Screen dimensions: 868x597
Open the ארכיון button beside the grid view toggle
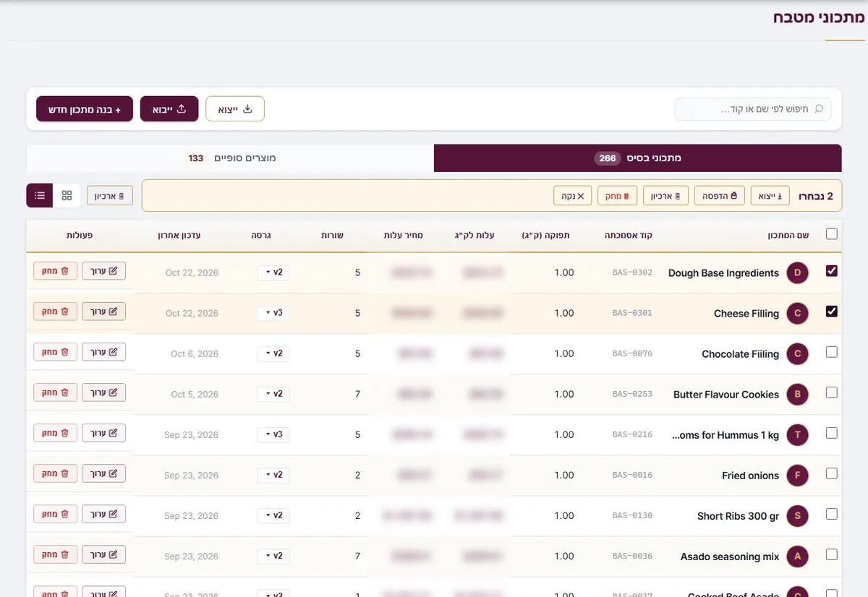[x=110, y=196]
